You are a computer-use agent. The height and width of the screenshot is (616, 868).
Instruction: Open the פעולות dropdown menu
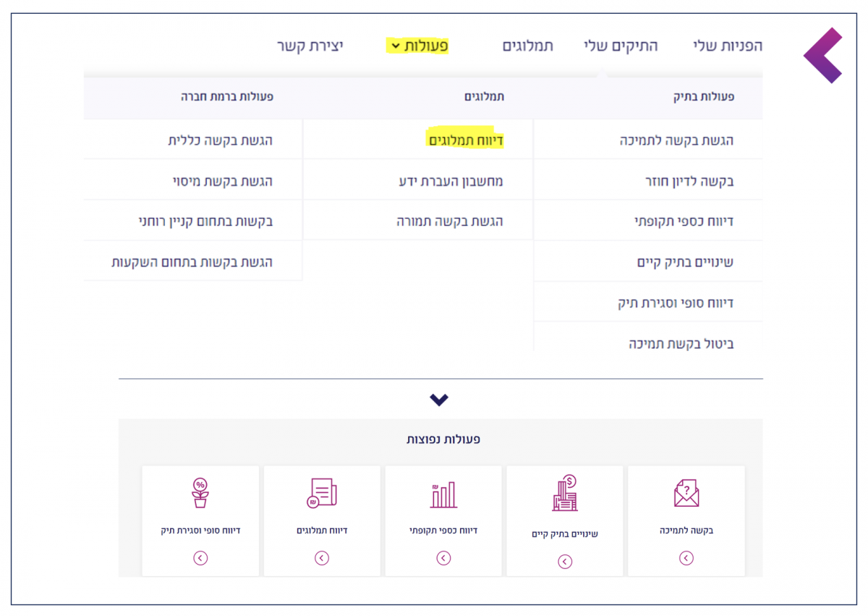point(419,46)
